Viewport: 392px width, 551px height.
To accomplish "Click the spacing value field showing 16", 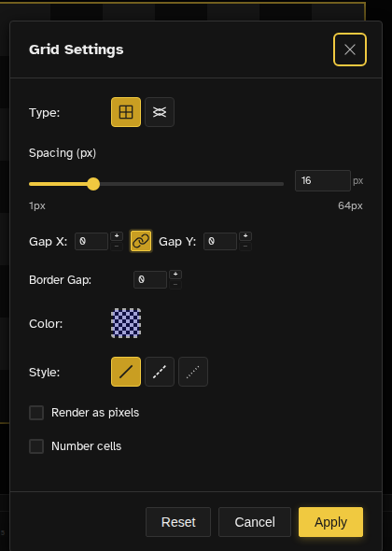I will [x=323, y=180].
